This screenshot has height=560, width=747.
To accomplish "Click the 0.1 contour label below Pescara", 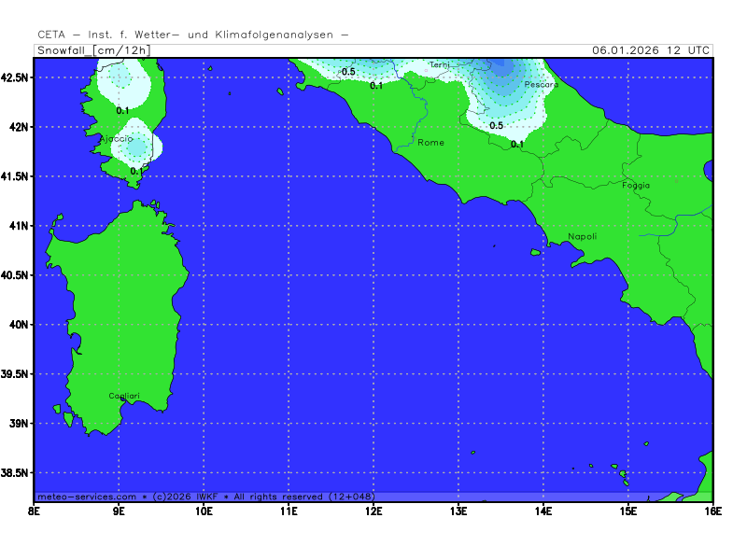I will (x=517, y=145).
